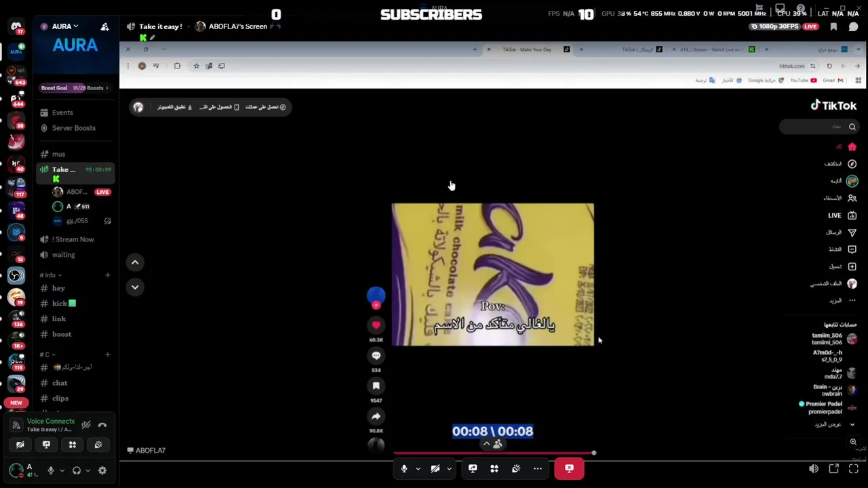Go to the previous TikTok video arrow
The width and height of the screenshot is (868, 488).
tap(135, 262)
